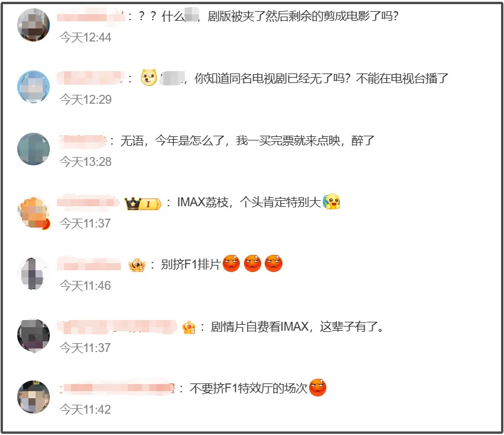Click the crown level-I membership badge
Screen dimensions: 504x435
[143, 204]
